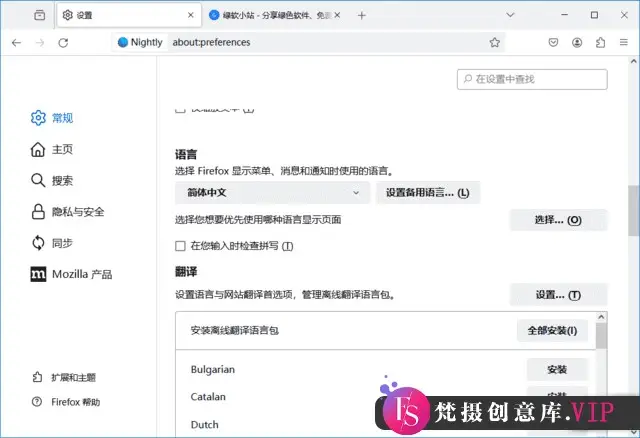Open the recent browsing icon left of tabs
Viewport: 640px width, 438px height.
click(40, 15)
